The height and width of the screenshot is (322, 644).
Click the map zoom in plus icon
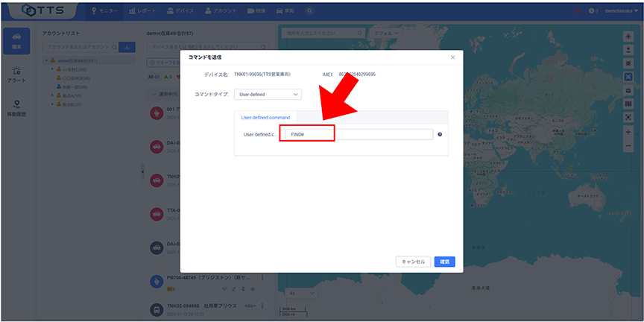coord(628,131)
